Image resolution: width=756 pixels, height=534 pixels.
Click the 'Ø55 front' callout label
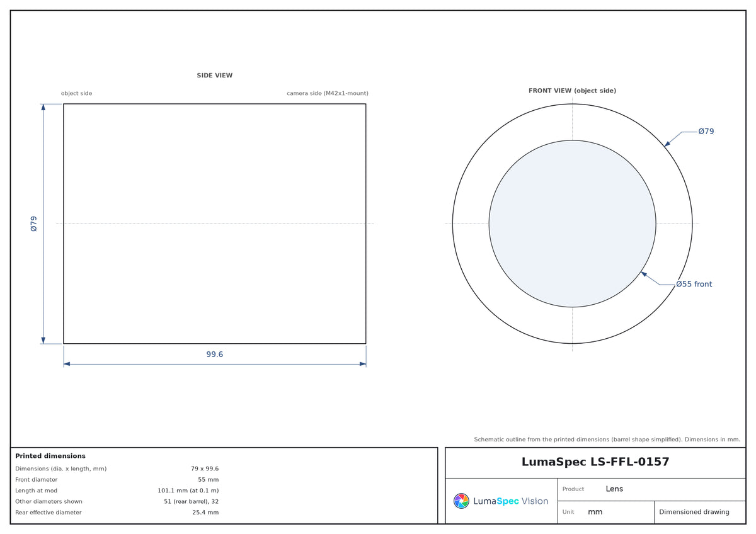(x=694, y=284)
